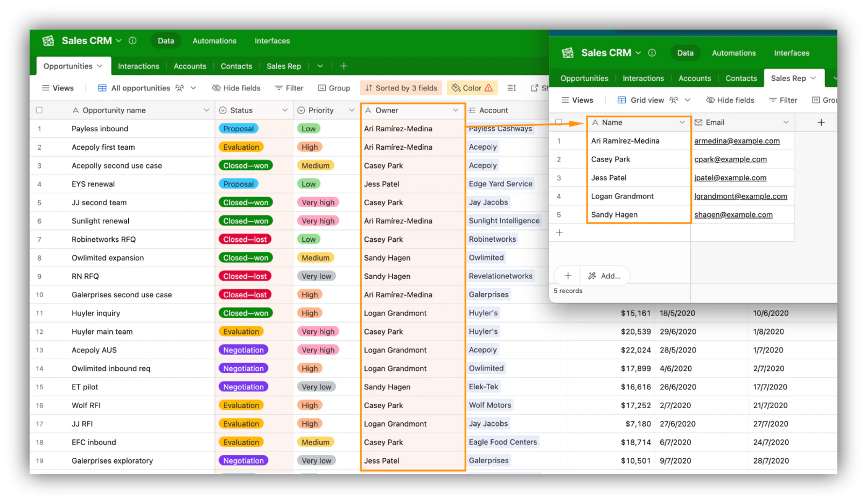
Task: Switch to Accounts tab in left window
Action: click(190, 66)
